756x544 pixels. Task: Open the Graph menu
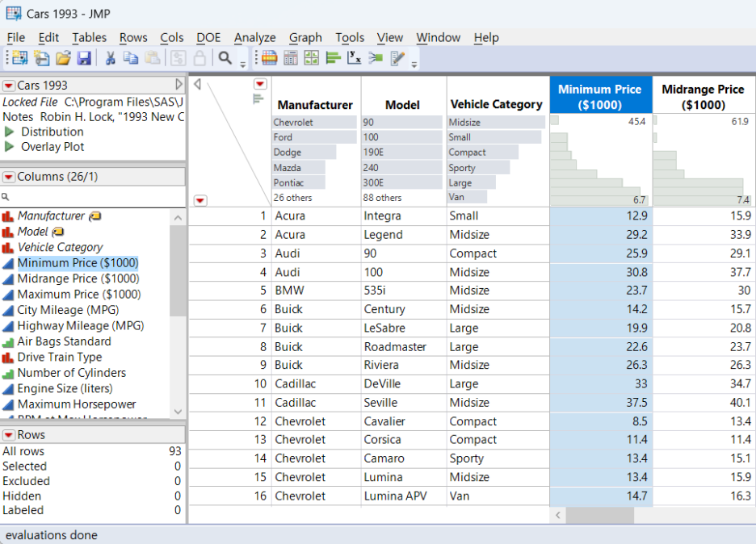305,38
